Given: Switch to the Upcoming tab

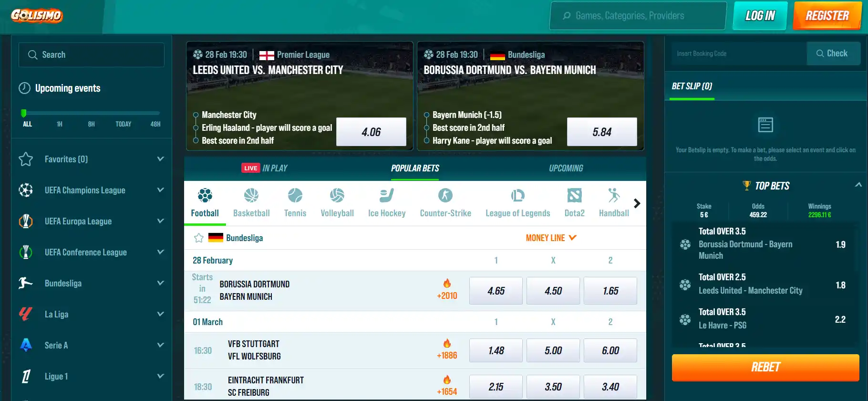Looking at the screenshot, I should point(566,168).
